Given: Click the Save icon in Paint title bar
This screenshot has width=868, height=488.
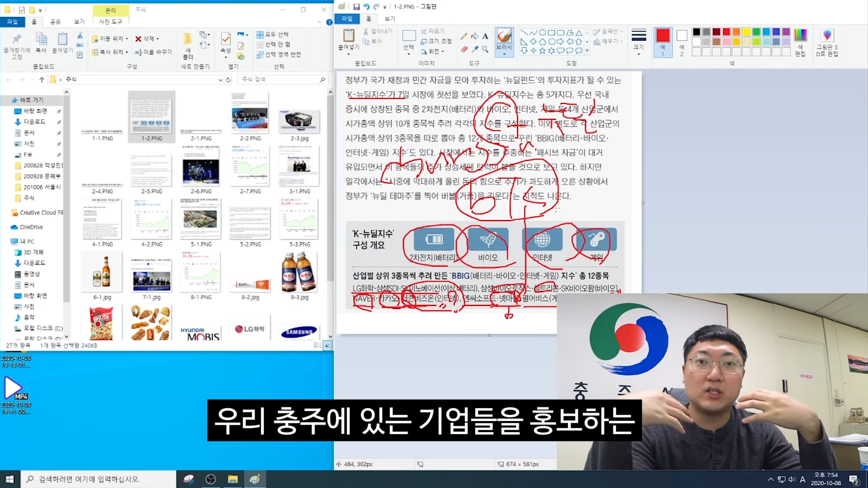Looking at the screenshot, I should (x=356, y=7).
